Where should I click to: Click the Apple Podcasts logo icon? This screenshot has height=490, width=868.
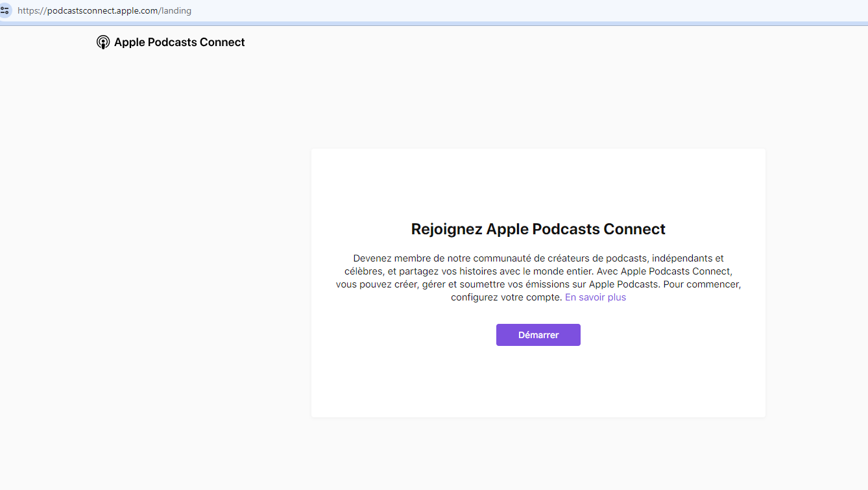(102, 43)
